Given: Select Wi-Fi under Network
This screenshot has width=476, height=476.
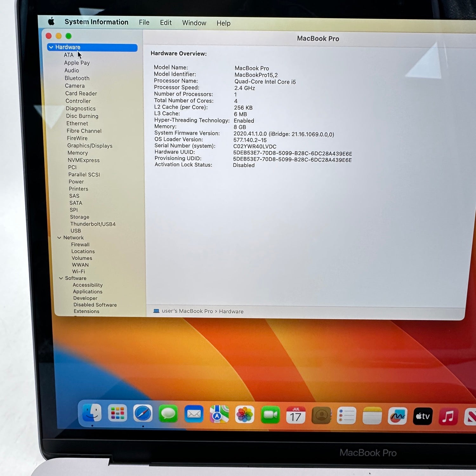Looking at the screenshot, I should coord(78,272).
